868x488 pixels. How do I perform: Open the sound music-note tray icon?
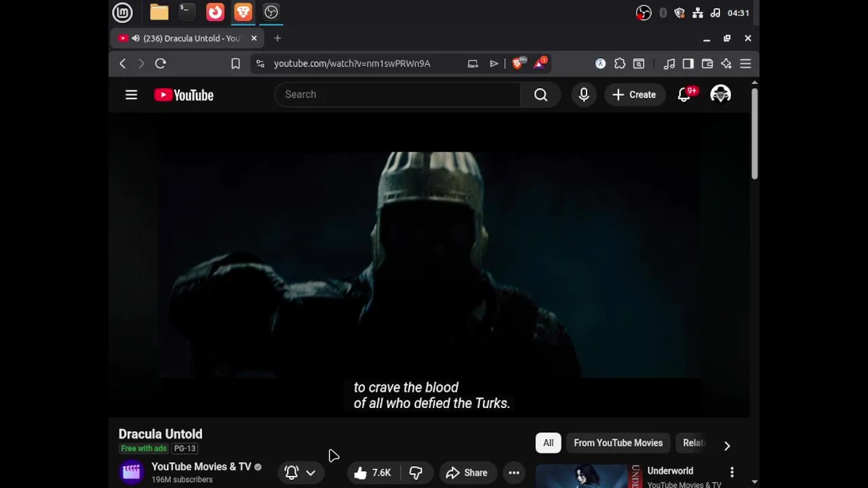click(715, 13)
